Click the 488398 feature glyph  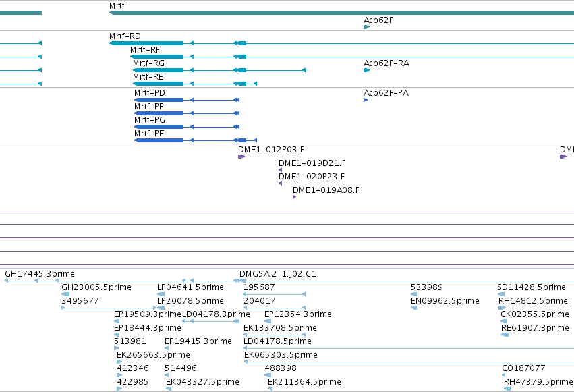[x=268, y=375]
